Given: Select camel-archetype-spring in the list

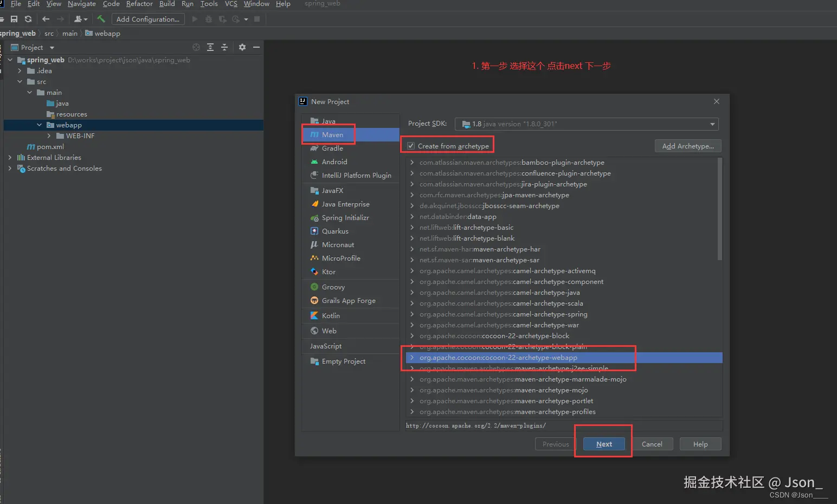Looking at the screenshot, I should pos(564,314).
